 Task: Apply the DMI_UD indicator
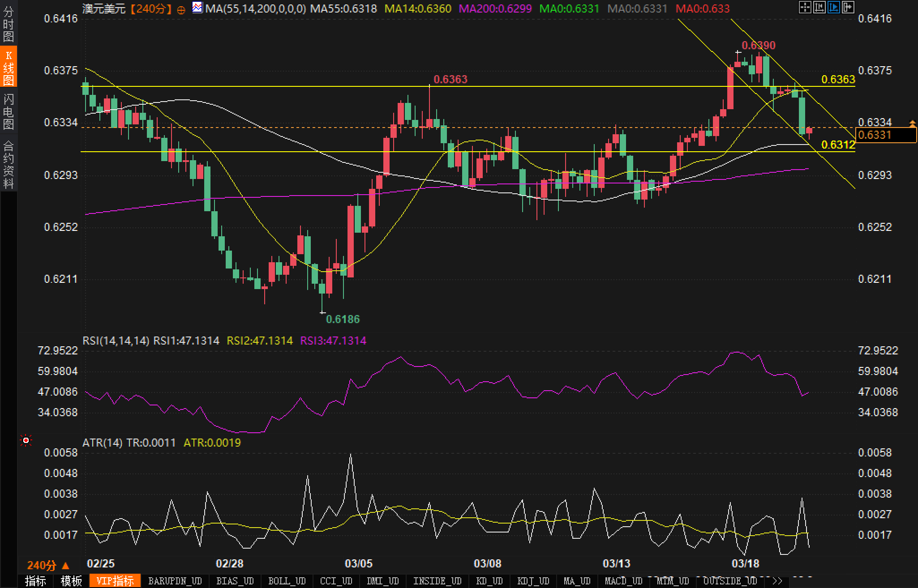pyautogui.click(x=382, y=581)
